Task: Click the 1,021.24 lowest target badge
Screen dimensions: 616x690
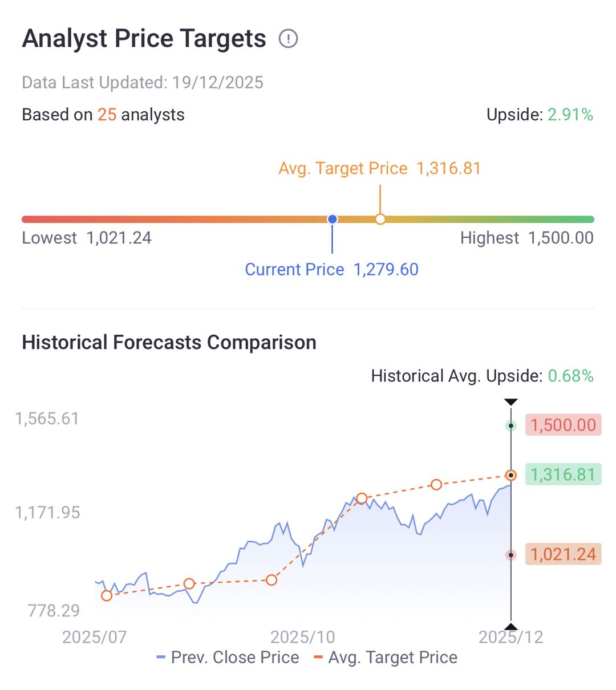Action: (563, 554)
